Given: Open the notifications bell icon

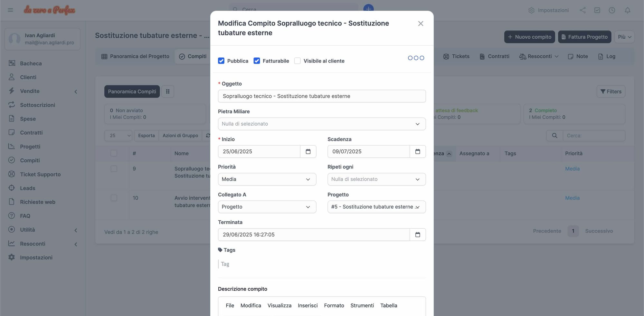Looking at the screenshot, I should point(627,10).
